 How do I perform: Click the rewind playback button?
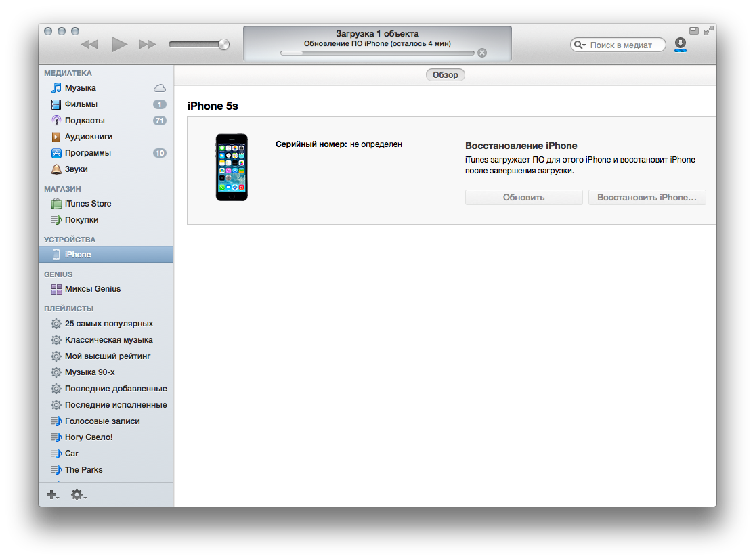tap(89, 44)
